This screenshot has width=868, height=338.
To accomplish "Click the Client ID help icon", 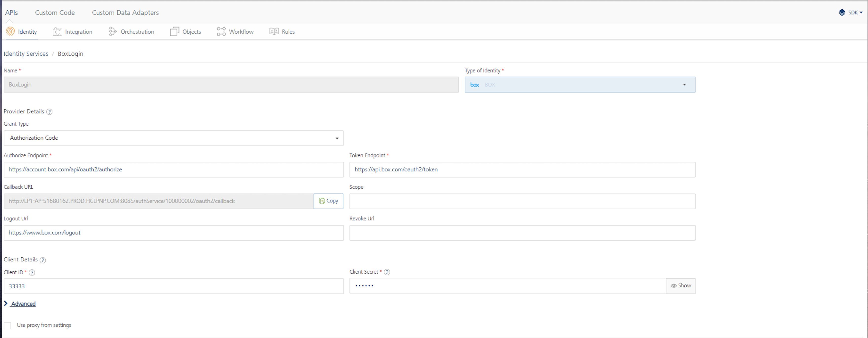I will (32, 273).
